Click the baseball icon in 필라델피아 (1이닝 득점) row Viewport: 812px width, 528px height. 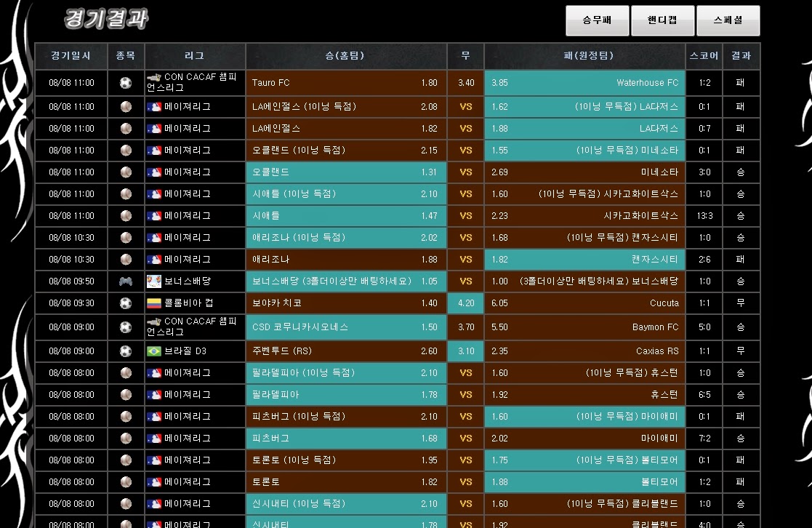click(126, 373)
